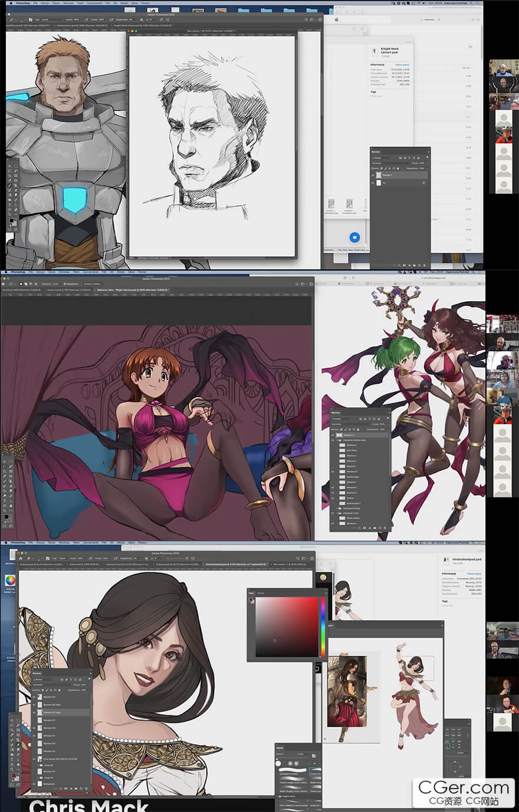519x812 pixels.
Task: Click the blue circular button in the Finder window
Action: pyautogui.click(x=354, y=237)
